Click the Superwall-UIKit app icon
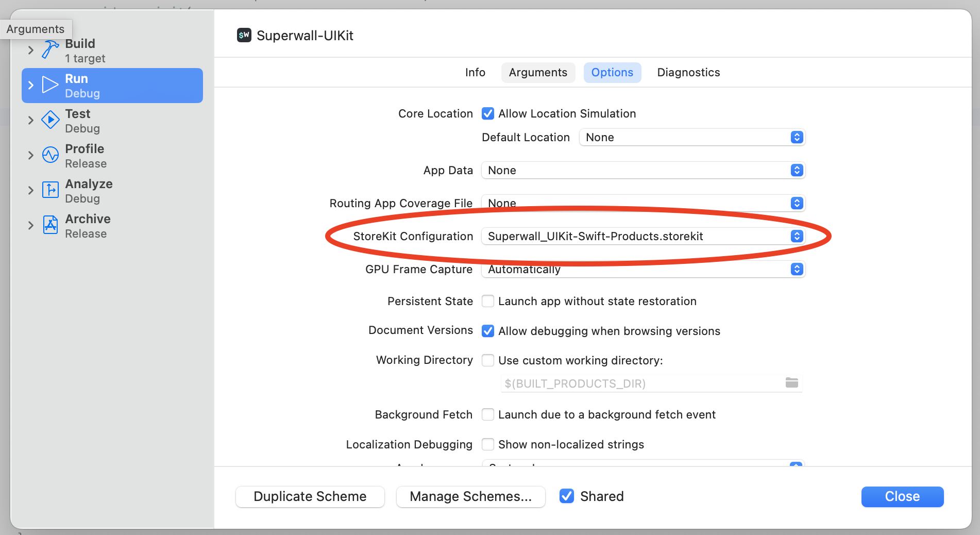Screen dimensions: 980x535 (x=244, y=35)
